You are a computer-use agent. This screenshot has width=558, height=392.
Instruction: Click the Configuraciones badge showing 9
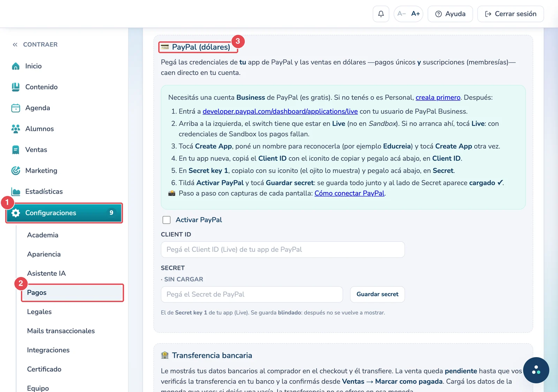click(111, 213)
